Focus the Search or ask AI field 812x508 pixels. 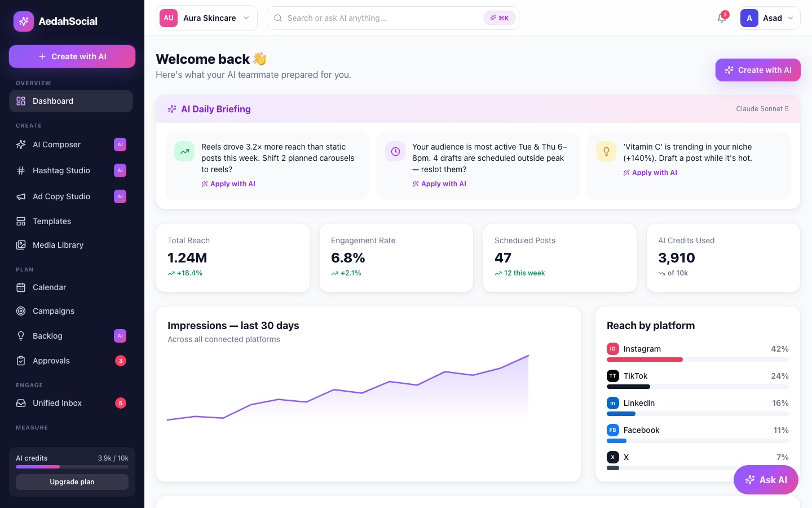392,18
